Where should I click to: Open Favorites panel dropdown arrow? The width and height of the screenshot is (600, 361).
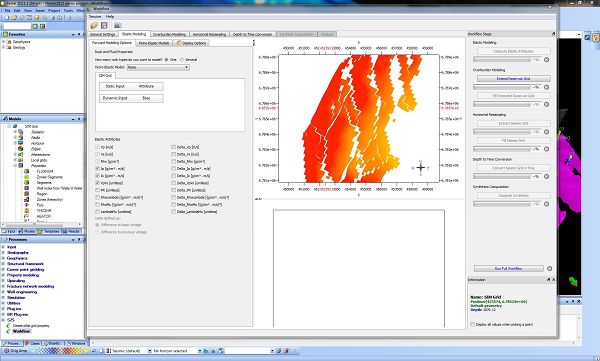(x=73, y=34)
